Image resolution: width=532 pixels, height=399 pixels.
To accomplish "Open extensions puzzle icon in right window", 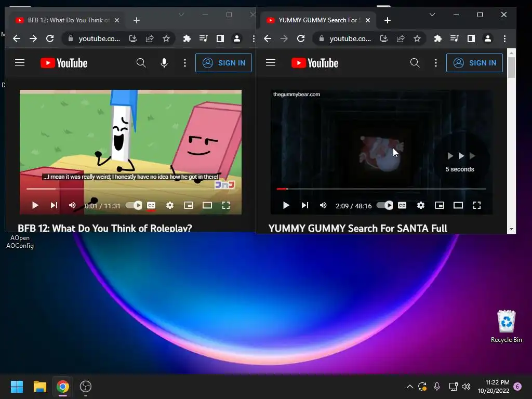I will (437, 38).
